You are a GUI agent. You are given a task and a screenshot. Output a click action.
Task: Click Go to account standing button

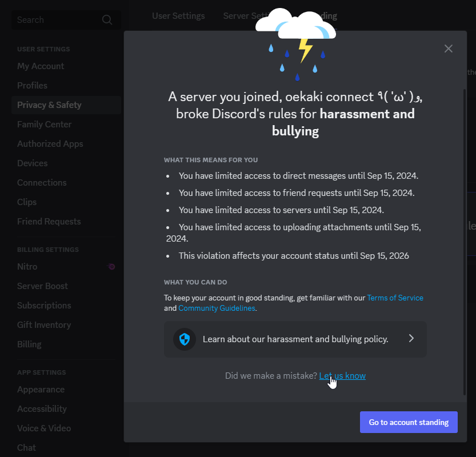click(x=409, y=422)
